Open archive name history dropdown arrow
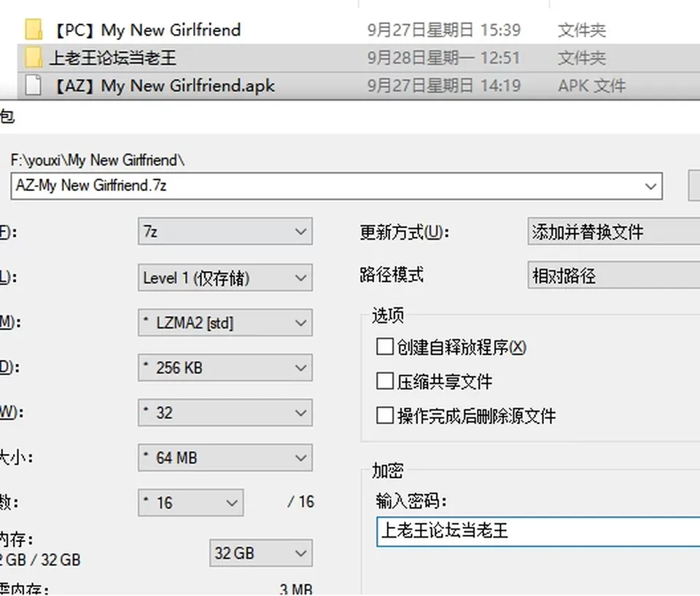Viewport: 700px width, 596px height. coord(650,186)
